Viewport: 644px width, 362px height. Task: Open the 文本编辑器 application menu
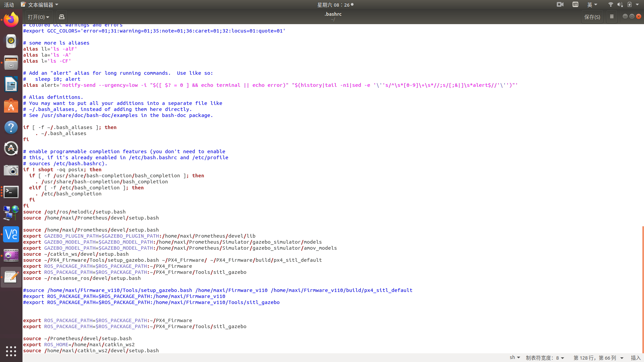[x=40, y=4]
